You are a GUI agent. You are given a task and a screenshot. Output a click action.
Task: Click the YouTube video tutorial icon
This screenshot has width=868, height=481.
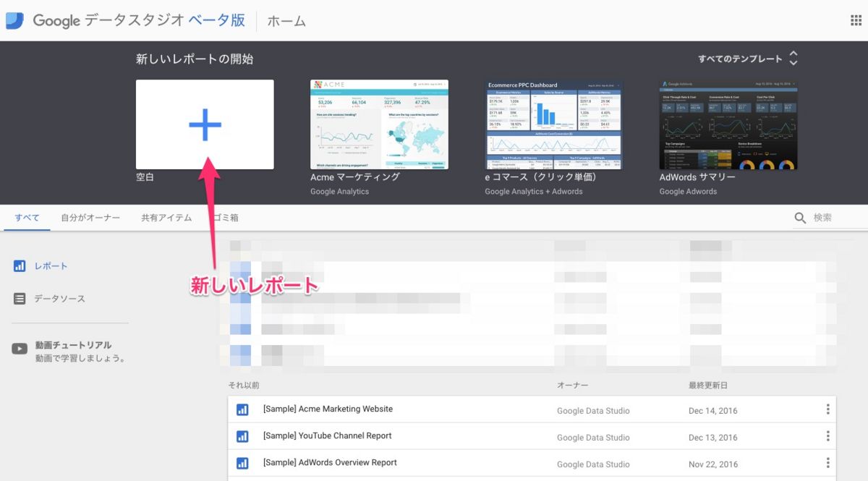20,349
